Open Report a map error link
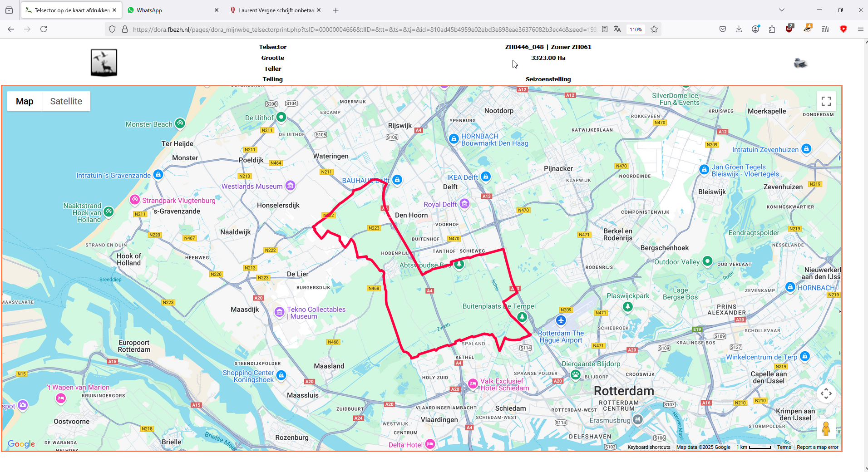868x472 pixels. tap(818, 447)
